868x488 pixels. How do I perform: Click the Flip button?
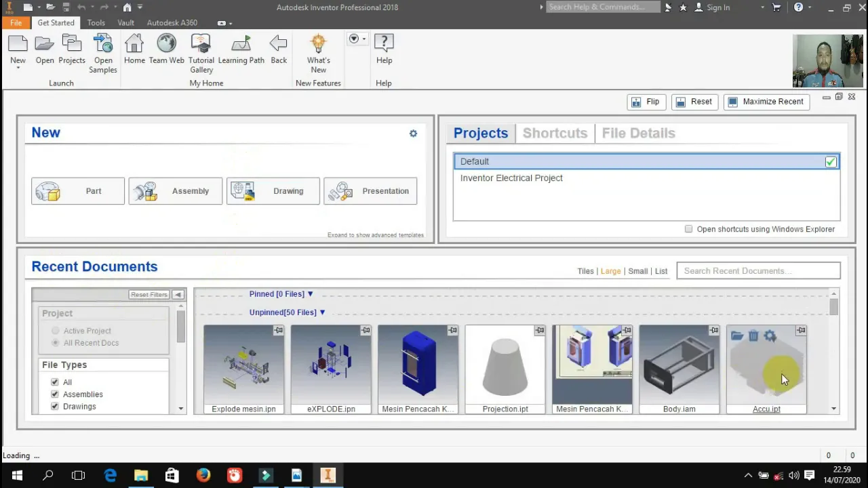[646, 102]
